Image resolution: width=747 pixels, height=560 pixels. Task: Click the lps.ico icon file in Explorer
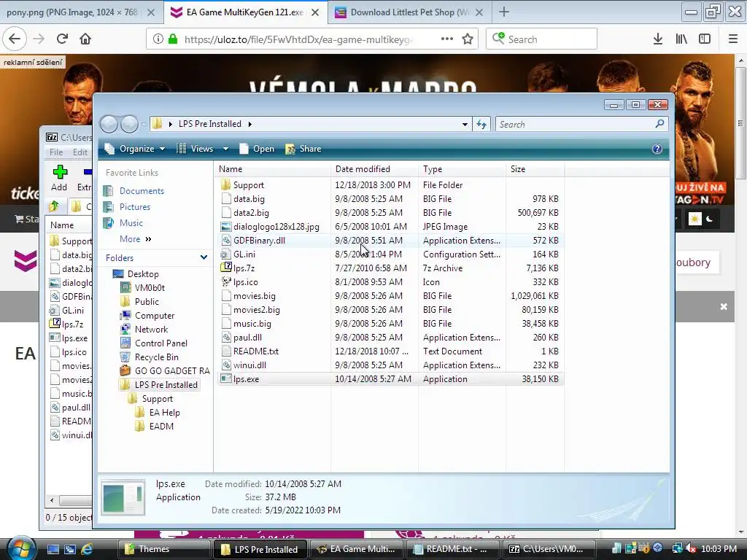pos(226,282)
